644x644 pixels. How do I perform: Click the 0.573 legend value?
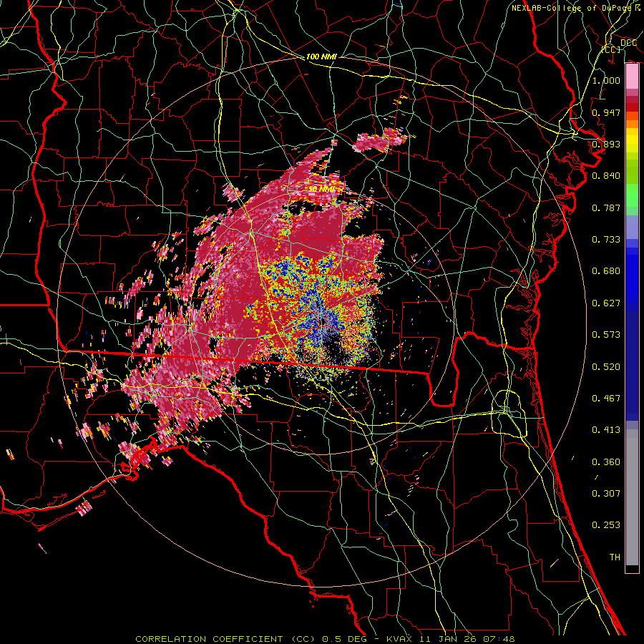click(x=606, y=335)
